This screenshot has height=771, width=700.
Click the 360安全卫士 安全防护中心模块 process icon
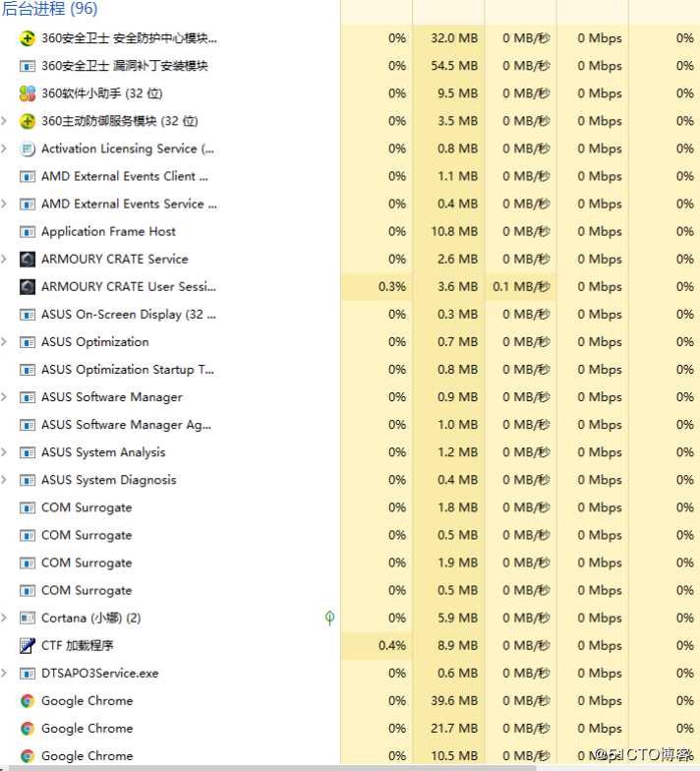[28, 38]
